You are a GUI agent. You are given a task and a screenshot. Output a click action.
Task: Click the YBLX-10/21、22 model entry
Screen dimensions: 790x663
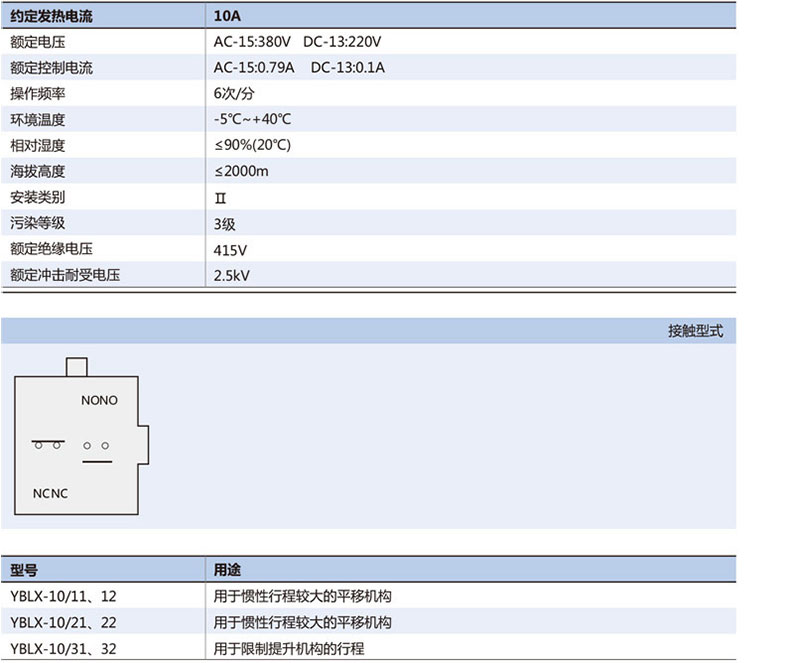tap(63, 622)
